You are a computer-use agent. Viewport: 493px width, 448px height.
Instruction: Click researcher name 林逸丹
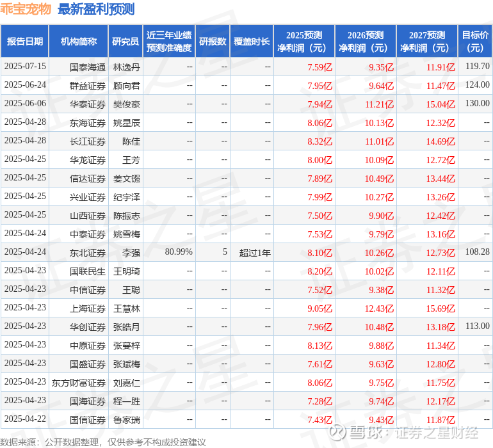click(x=126, y=67)
